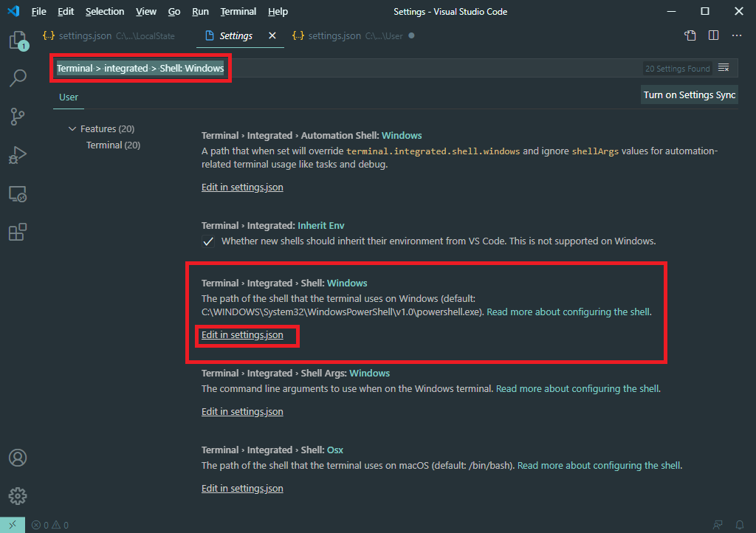The width and height of the screenshot is (756, 533).
Task: Edit Automation Shell Windows in settings.json
Action: coord(242,187)
